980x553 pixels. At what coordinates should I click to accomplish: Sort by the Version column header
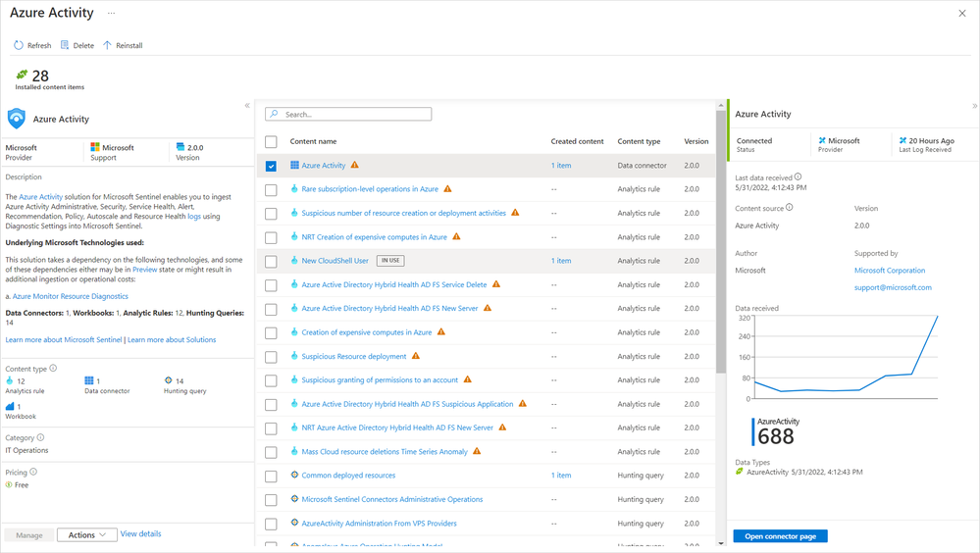click(x=696, y=141)
